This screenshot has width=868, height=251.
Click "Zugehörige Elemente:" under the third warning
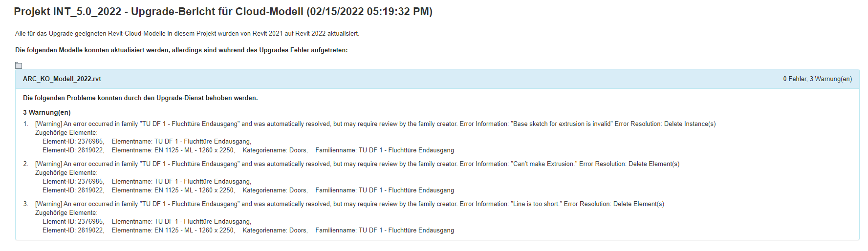pyautogui.click(x=66, y=213)
